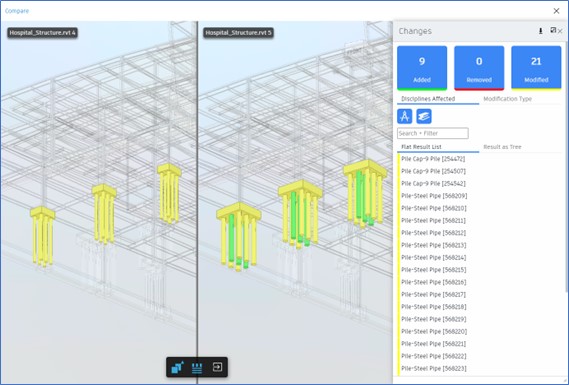The width and height of the screenshot is (569, 385).
Task: Click the overlapping blue cubes toolbar icon
Action: [x=177, y=367]
